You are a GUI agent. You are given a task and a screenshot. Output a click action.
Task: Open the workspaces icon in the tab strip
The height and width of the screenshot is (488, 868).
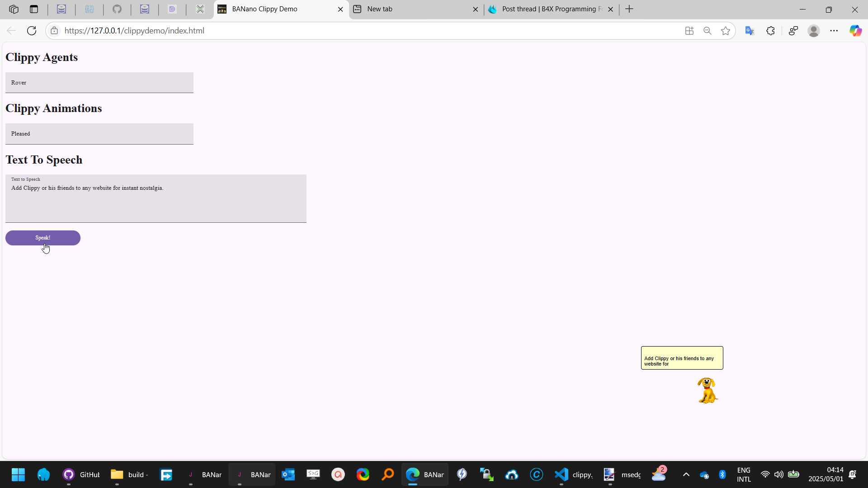[14, 9]
